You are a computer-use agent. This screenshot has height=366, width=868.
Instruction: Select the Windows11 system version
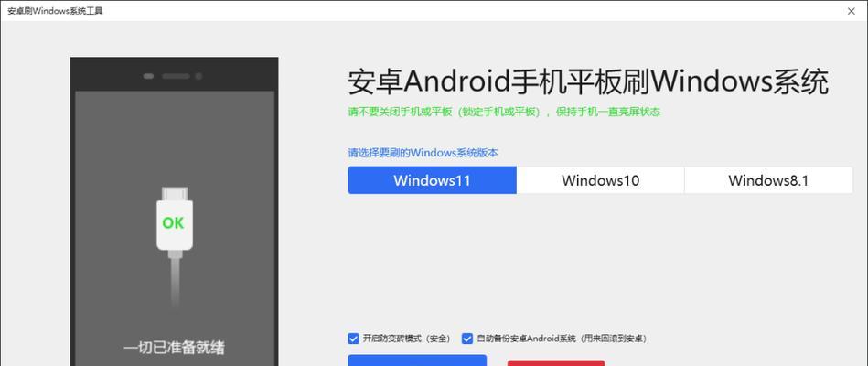(x=432, y=180)
